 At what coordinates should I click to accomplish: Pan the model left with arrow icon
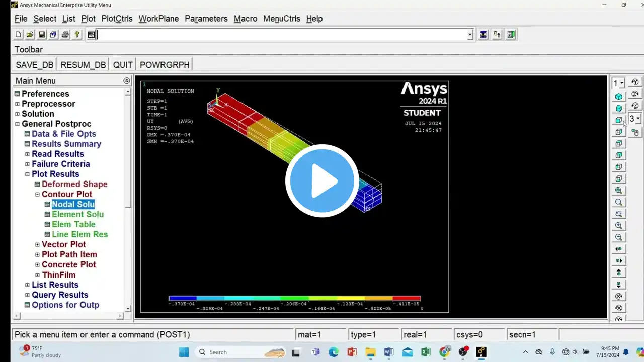619,249
